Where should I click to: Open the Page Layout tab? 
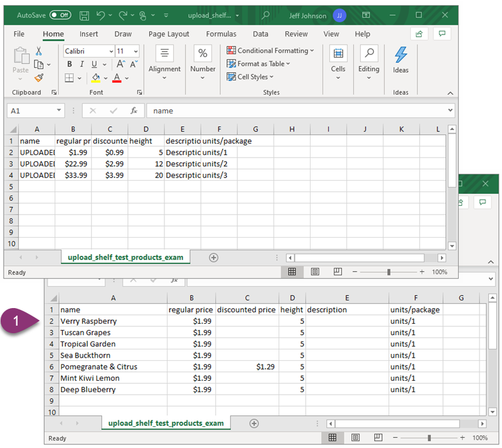click(x=169, y=34)
